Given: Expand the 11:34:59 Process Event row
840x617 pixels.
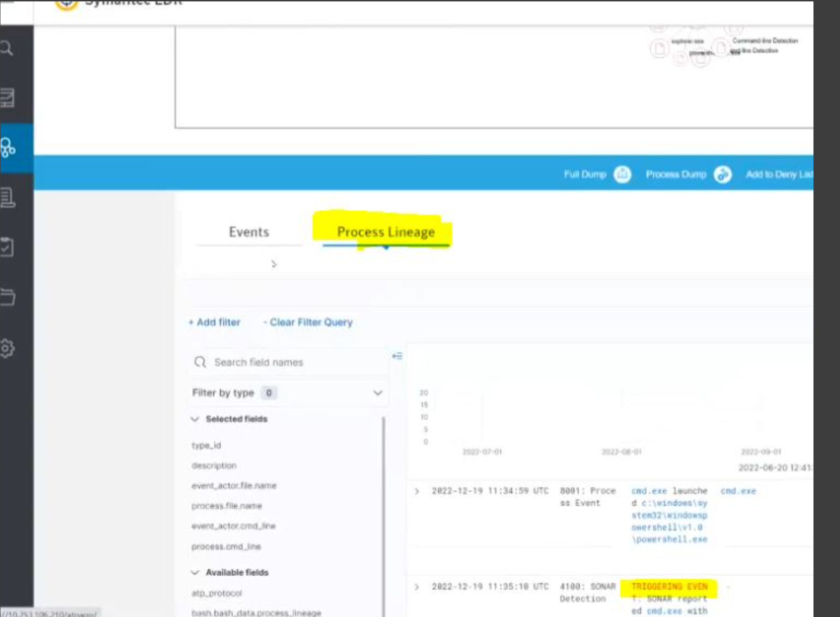Looking at the screenshot, I should pyautogui.click(x=417, y=491).
